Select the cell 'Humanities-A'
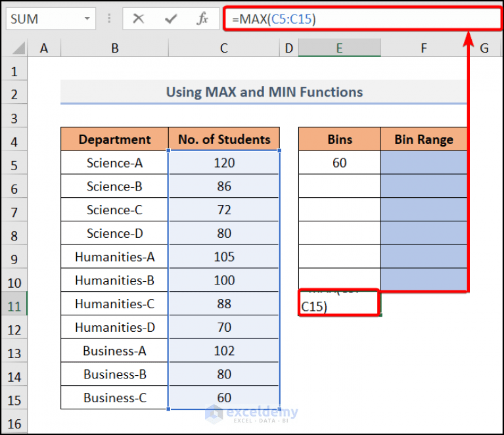504x435 pixels. (x=115, y=256)
